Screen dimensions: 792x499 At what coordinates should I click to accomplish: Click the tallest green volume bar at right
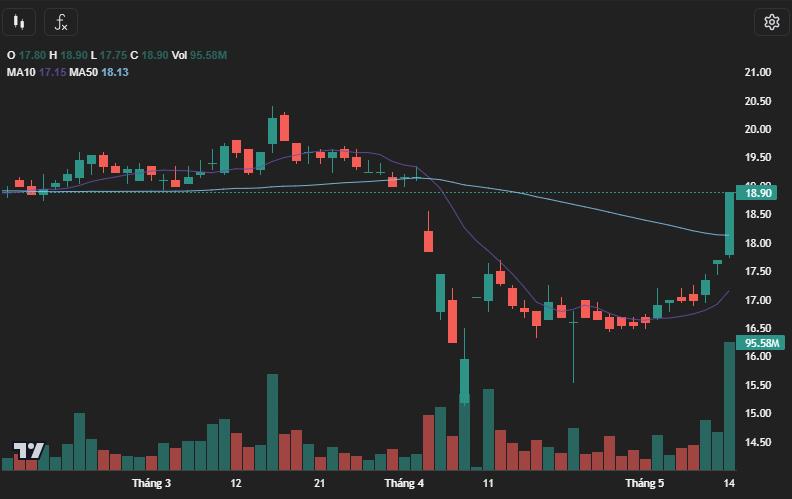(x=730, y=405)
